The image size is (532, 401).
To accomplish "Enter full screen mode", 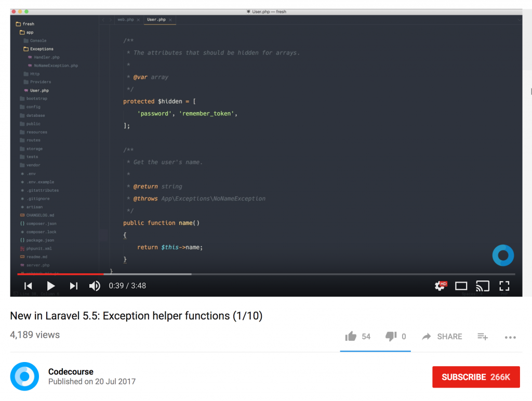I will point(504,286).
